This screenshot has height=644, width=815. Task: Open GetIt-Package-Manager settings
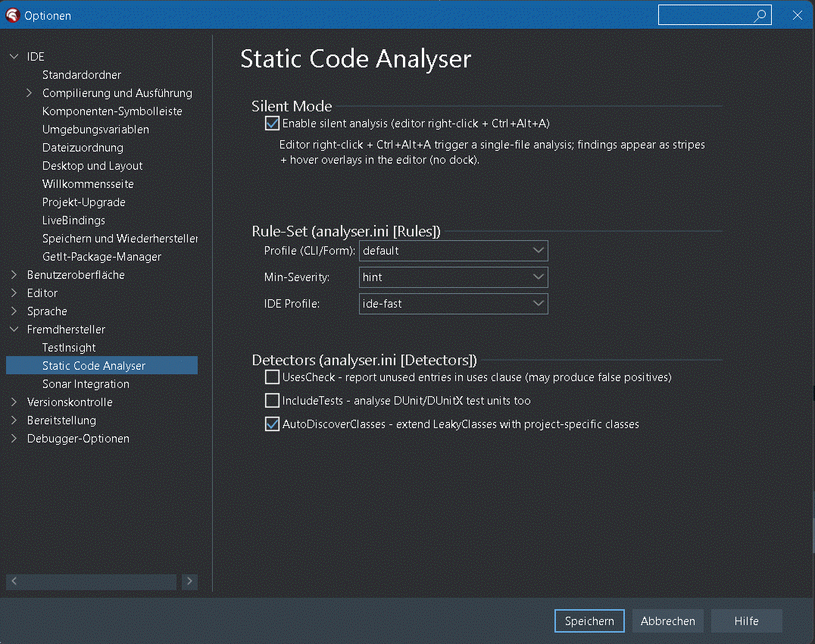coord(101,257)
